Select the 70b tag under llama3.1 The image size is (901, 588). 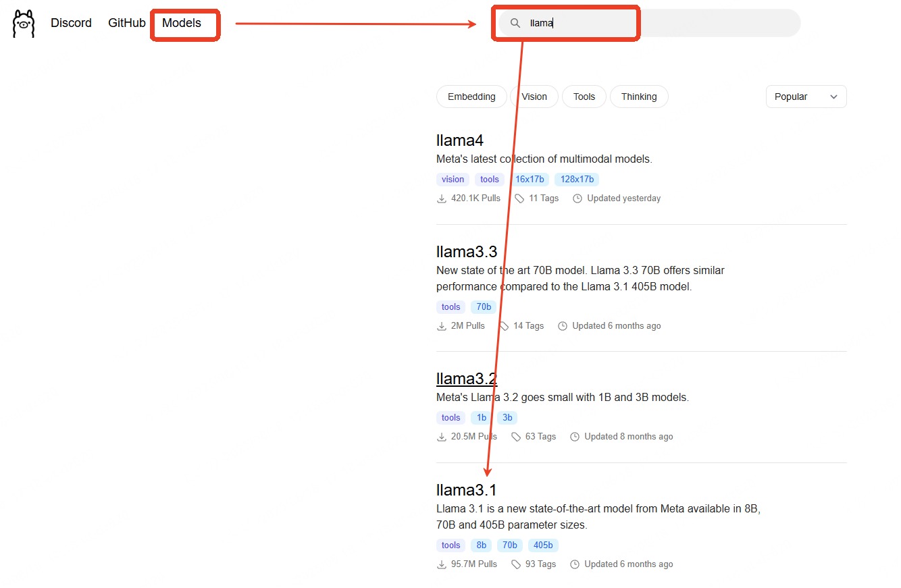coord(510,545)
